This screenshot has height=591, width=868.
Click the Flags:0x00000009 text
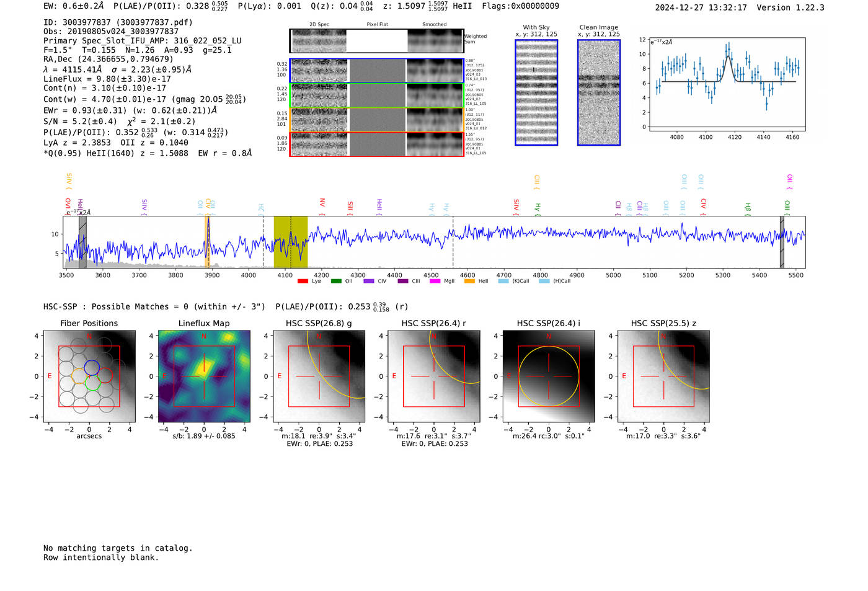click(x=521, y=6)
